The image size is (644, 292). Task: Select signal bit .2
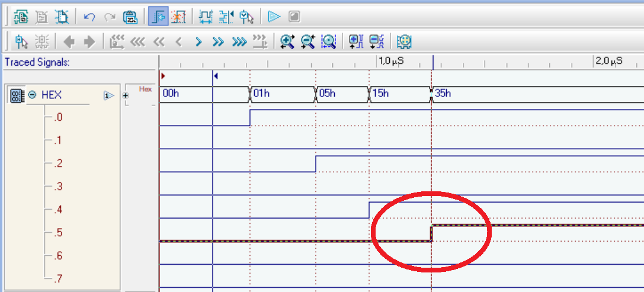pyautogui.click(x=58, y=163)
